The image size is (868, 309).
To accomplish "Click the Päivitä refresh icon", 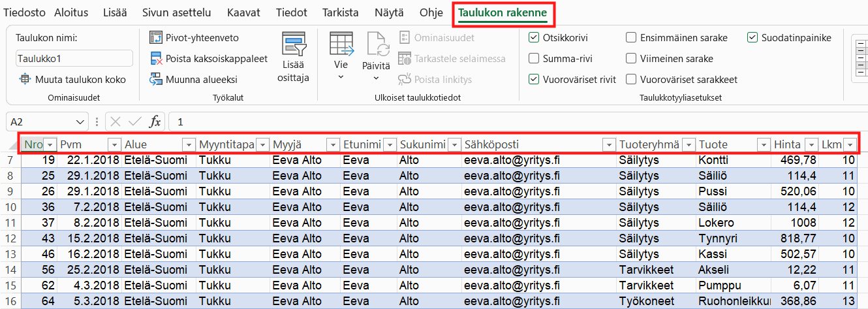I will (x=377, y=44).
